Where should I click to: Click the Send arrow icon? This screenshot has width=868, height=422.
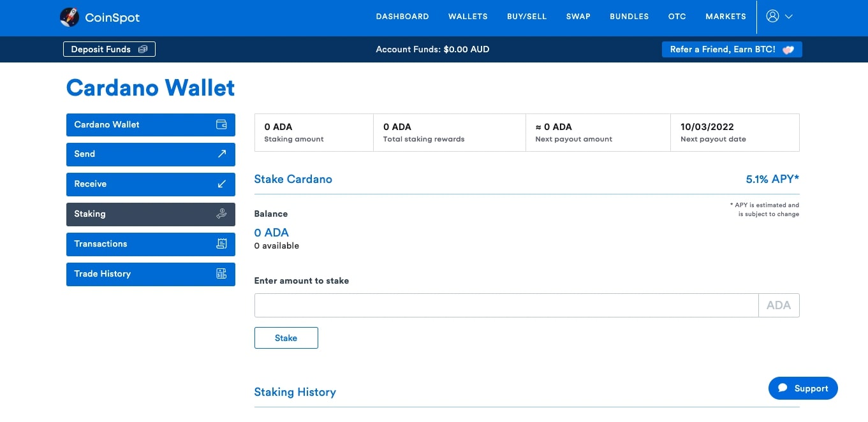[222, 154]
